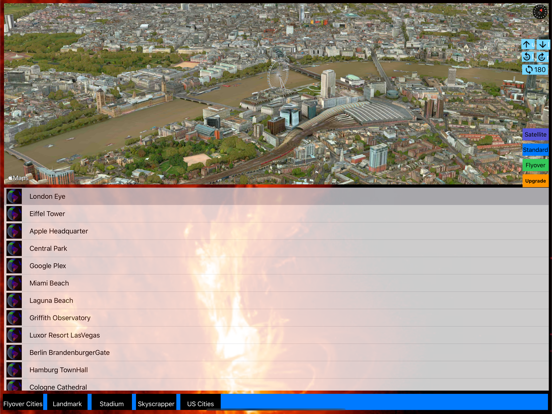552x414 pixels.
Task: Click the orange Upgrade button
Action: pos(535,181)
